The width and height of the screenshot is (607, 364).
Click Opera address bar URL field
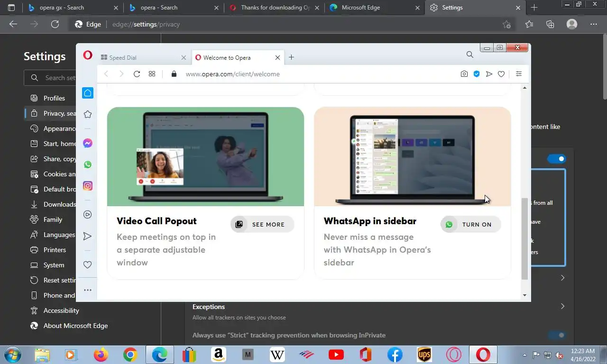click(313, 74)
